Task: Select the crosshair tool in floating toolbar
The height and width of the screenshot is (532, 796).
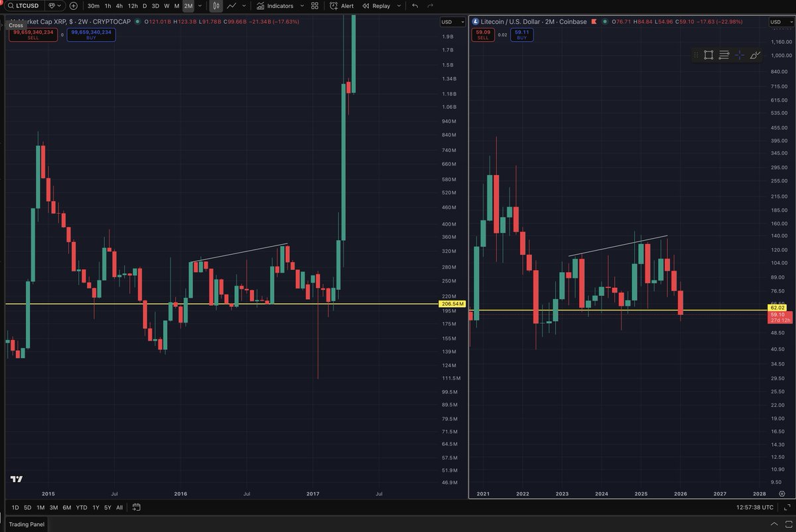Action: coord(740,56)
